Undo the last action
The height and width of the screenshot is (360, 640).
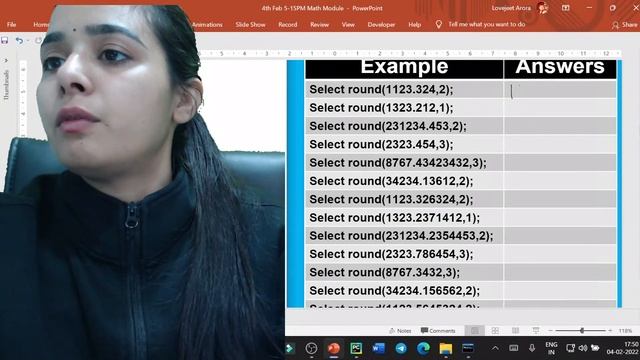coord(19,40)
